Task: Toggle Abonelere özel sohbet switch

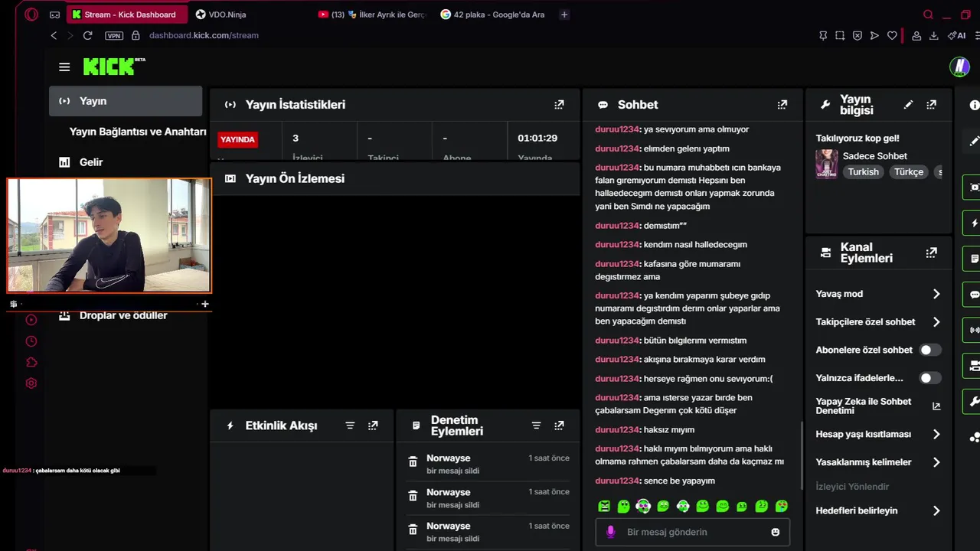Action: coord(930,350)
